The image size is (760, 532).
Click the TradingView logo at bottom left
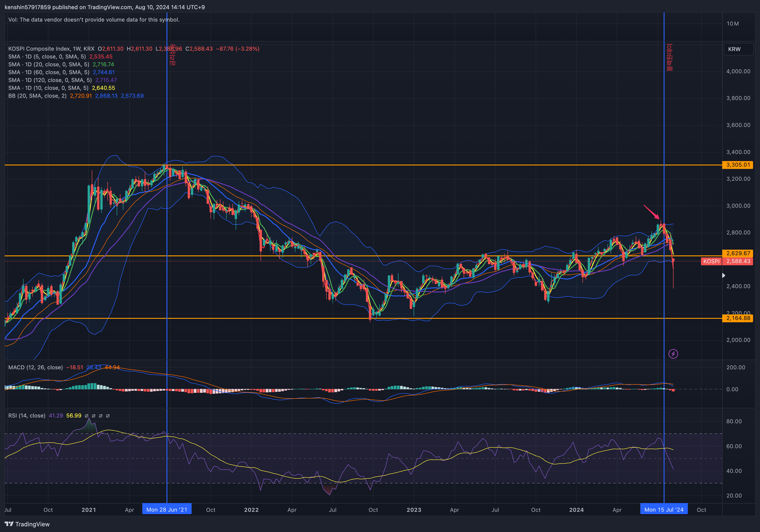tap(27, 524)
